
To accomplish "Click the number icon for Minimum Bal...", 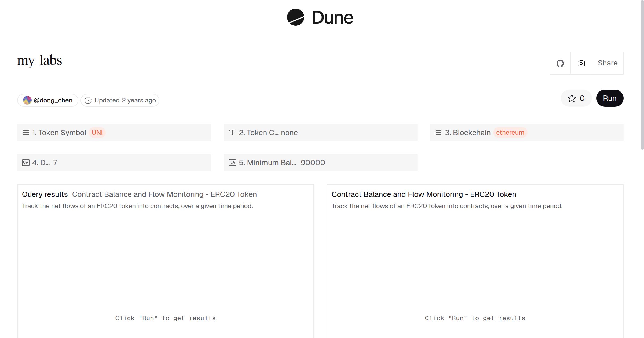I will pos(232,163).
